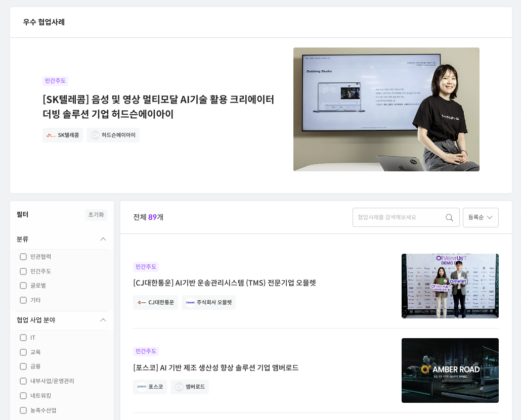Click the 포스코 company tag
Image resolution: width=521 pixels, height=420 pixels.
coord(150,387)
